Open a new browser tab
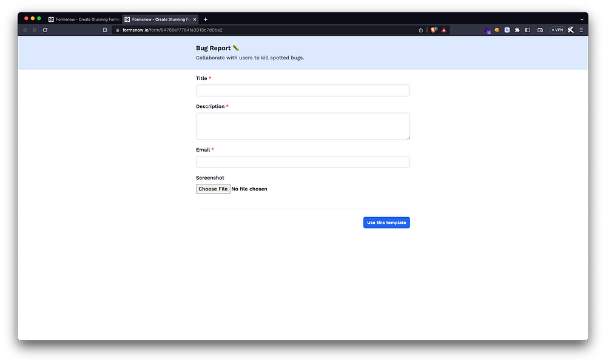 click(206, 19)
